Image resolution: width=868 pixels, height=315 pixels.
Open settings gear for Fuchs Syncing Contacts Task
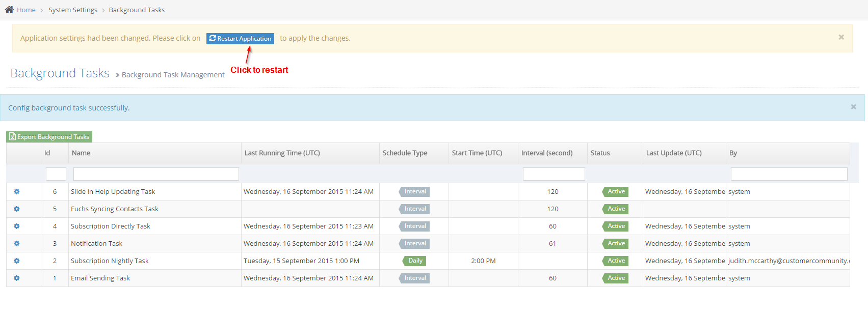[16, 209]
